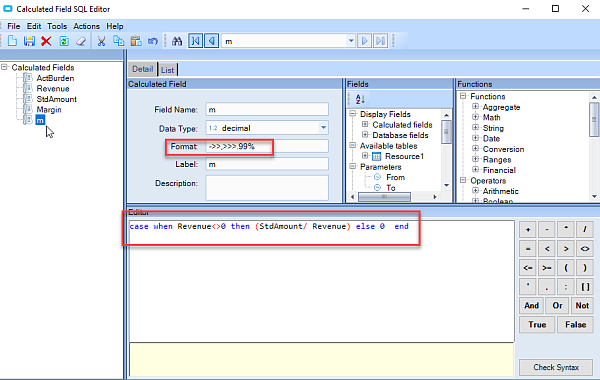
Task: Expand the Conversion functions node
Action: click(x=475, y=148)
